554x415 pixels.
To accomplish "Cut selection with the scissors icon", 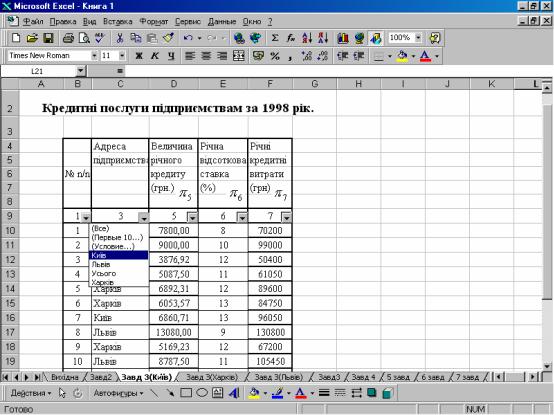I will coord(120,38).
